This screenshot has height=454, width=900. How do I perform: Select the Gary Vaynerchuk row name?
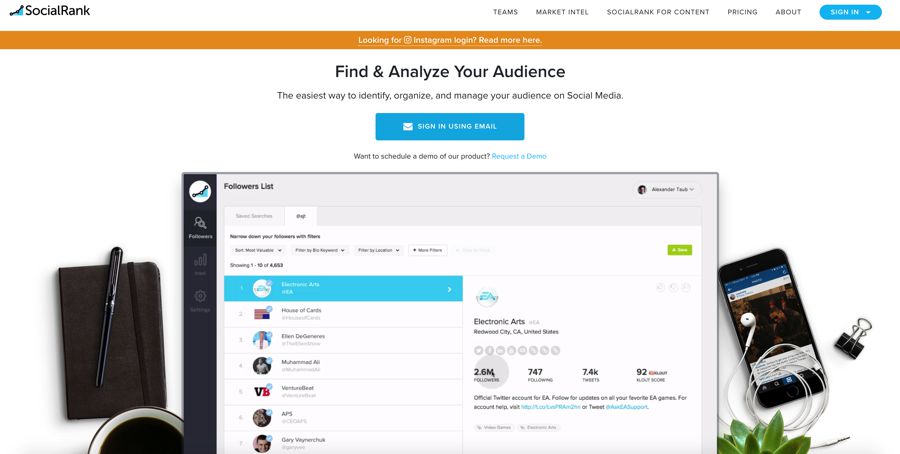(x=303, y=440)
